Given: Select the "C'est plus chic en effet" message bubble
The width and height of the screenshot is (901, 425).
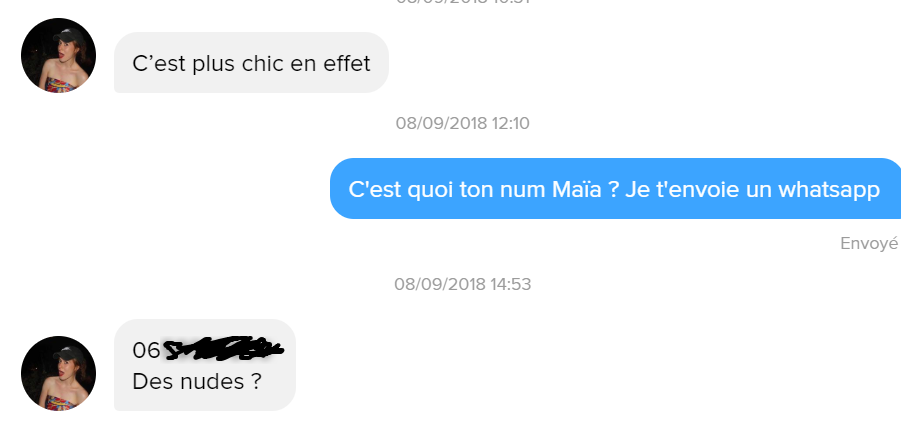Looking at the screenshot, I should click(x=251, y=62).
